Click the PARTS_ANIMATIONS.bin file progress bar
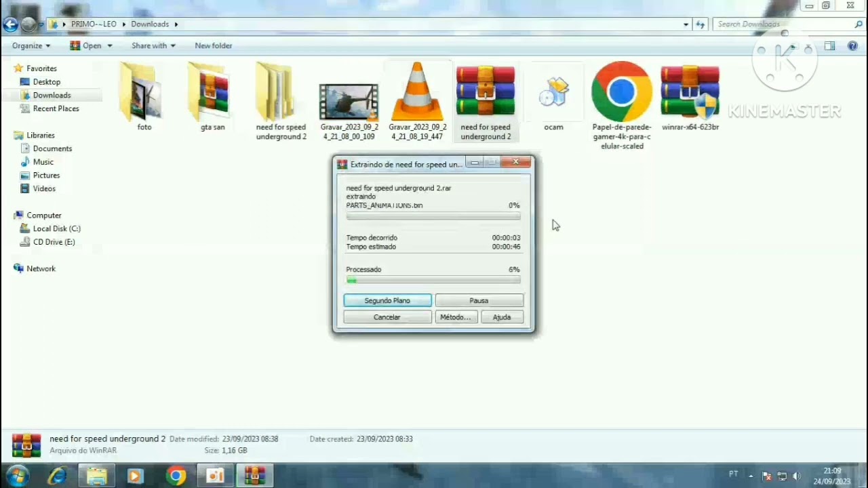 (x=433, y=216)
